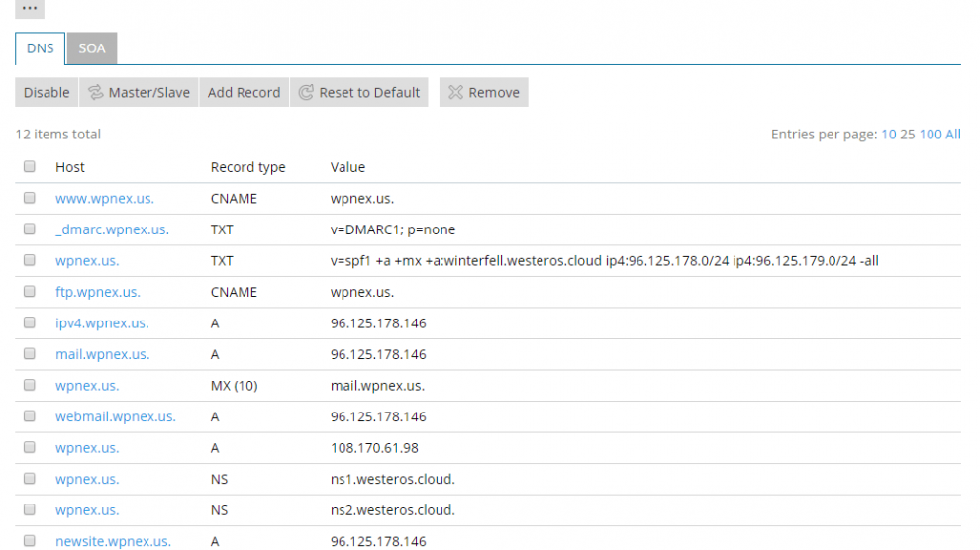
Task: Show All entries per page
Action: (x=953, y=135)
